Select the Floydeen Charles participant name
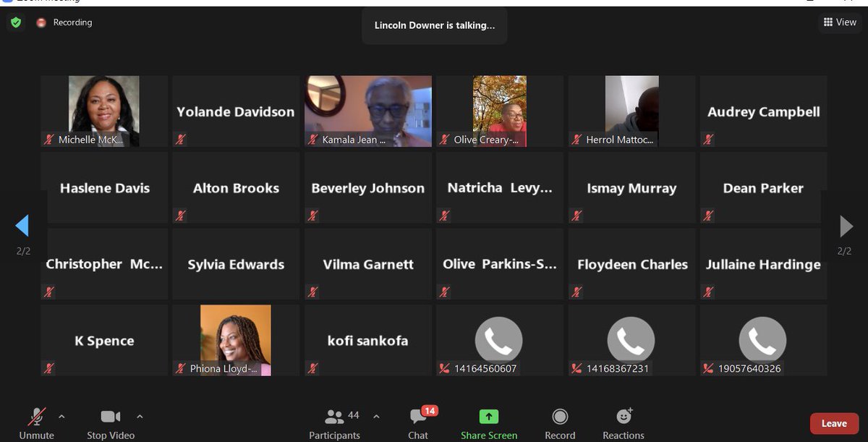The image size is (868, 442). point(632,265)
